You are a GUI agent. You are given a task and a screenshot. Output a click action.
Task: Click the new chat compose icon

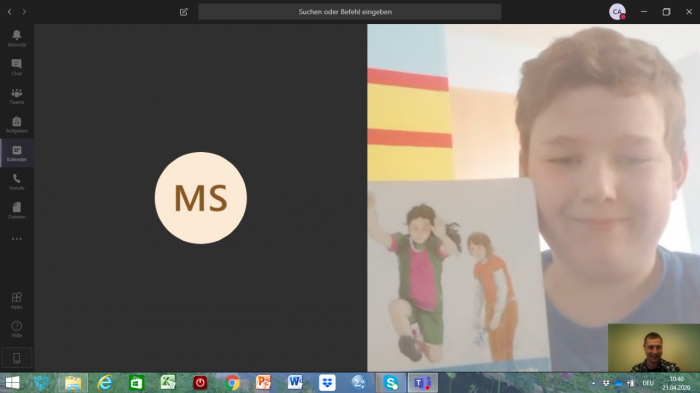click(183, 12)
